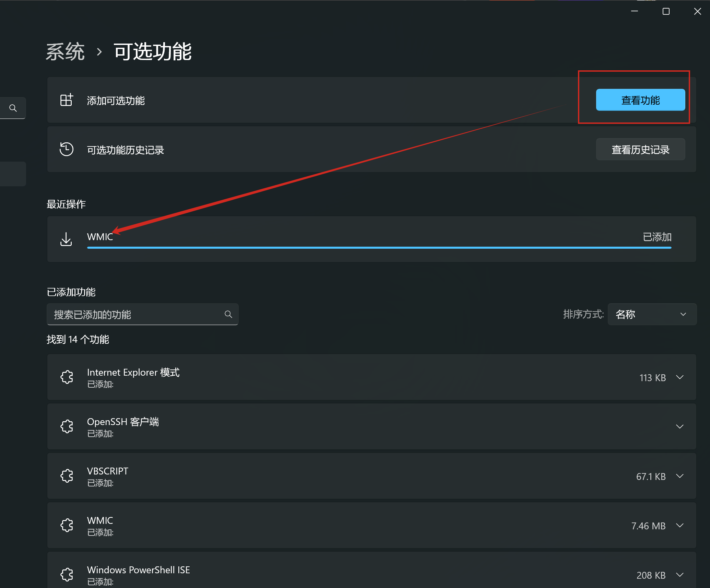Open the 排序方式 名称 sort dropdown
This screenshot has width=710, height=588.
tap(652, 314)
